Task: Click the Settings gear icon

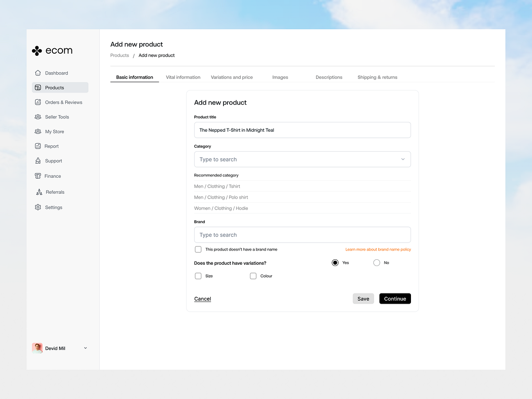Action: pos(38,207)
